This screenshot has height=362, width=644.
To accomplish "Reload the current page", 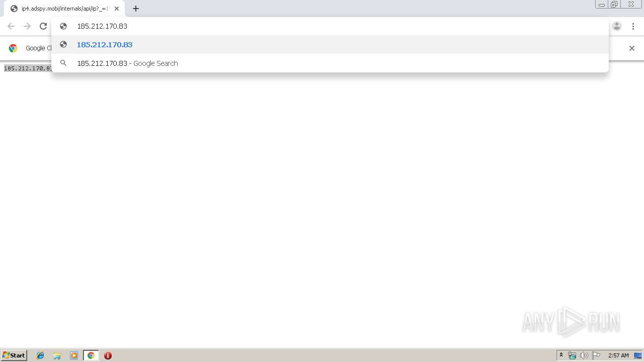I will tap(43, 26).
